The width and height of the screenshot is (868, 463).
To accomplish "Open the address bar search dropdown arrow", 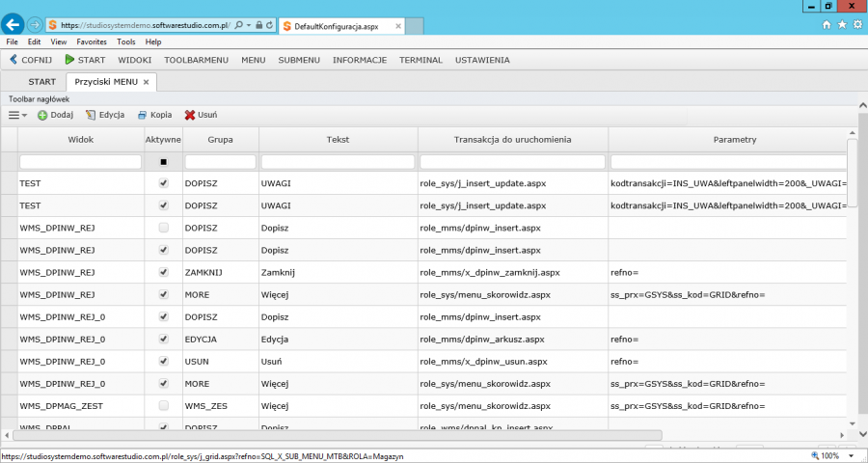I will coord(249,25).
